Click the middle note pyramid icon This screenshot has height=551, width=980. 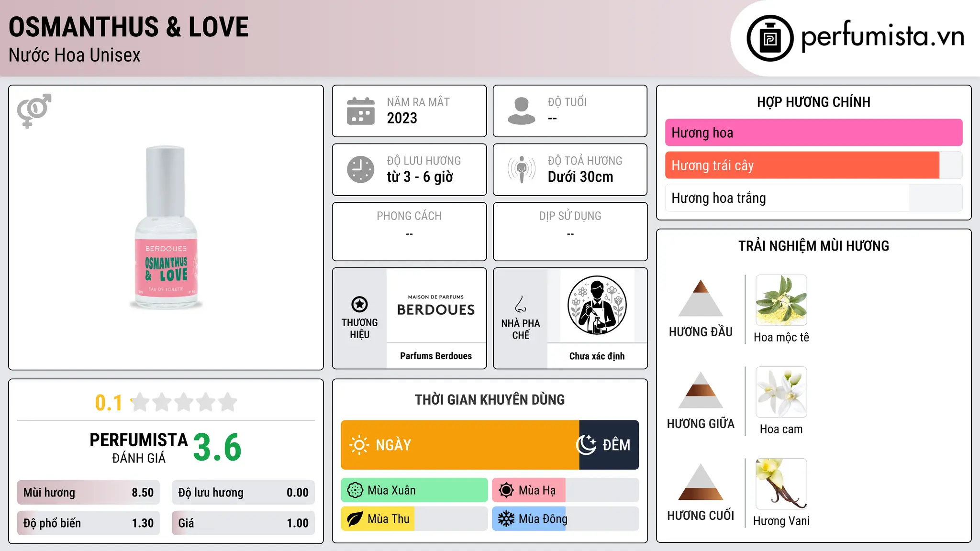(x=701, y=390)
